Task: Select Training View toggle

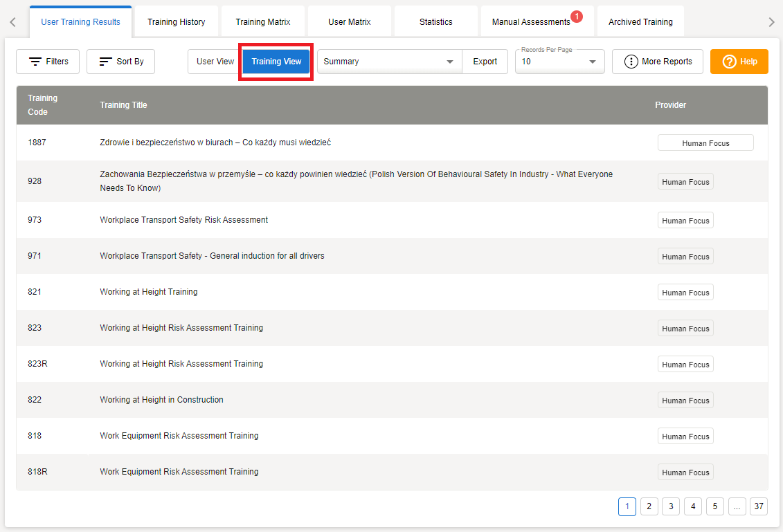Action: pyautogui.click(x=276, y=62)
